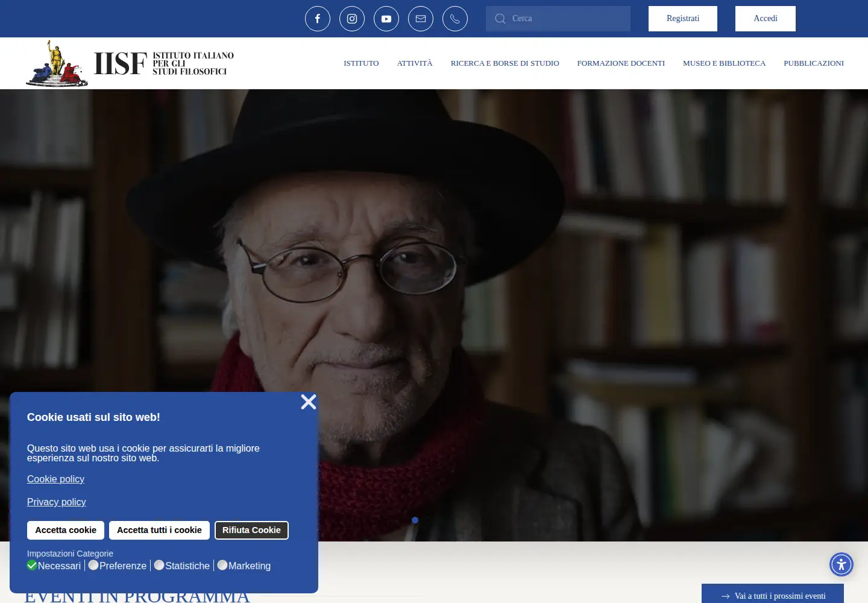
Task: Click the email envelope icon
Action: pos(421,19)
